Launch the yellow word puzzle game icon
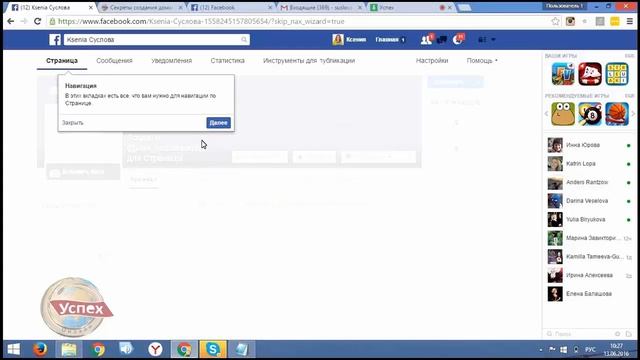The width and height of the screenshot is (640, 360). 617,74
